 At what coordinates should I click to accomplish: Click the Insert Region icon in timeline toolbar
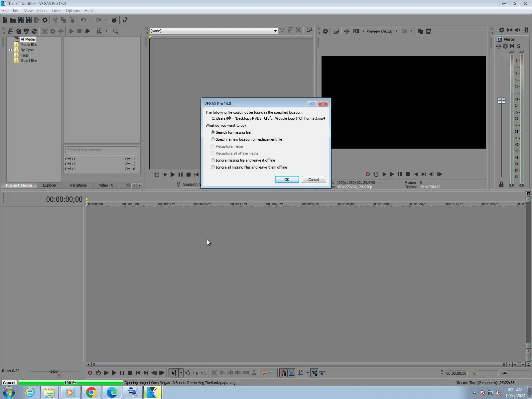(x=273, y=373)
